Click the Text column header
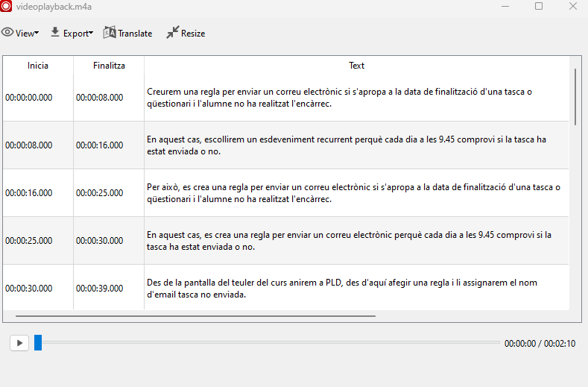Viewport: 588px width, 387px height. point(356,66)
